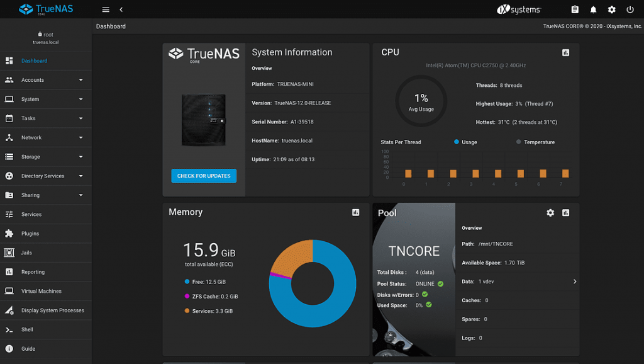This screenshot has width=644, height=364.
Task: Click the Dashboard breadcrumb title
Action: pos(111,26)
